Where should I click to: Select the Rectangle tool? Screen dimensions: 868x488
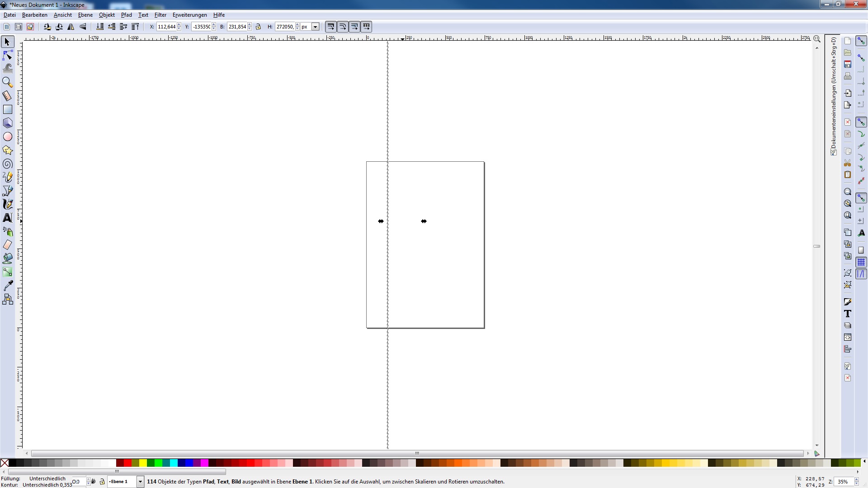[x=8, y=109]
